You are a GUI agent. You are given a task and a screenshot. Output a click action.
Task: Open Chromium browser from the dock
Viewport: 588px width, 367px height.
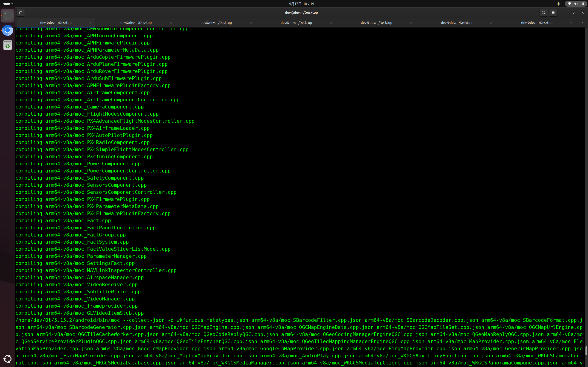point(8,30)
